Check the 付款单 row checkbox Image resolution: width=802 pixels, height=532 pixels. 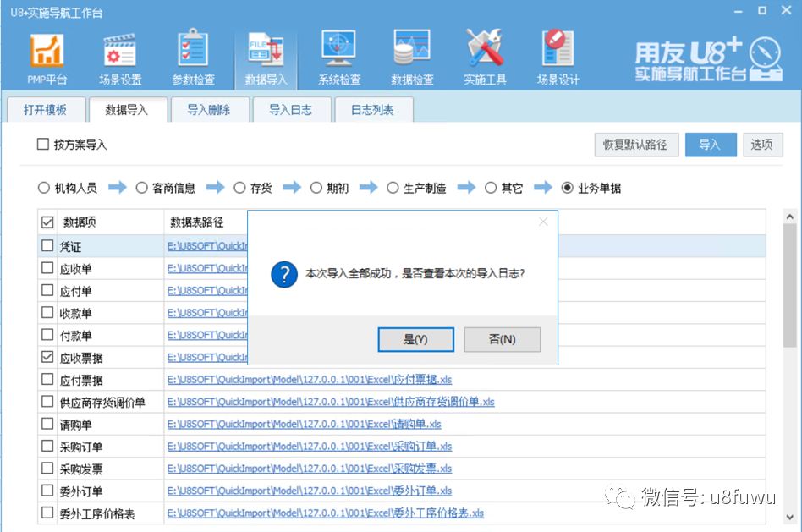[x=47, y=335]
